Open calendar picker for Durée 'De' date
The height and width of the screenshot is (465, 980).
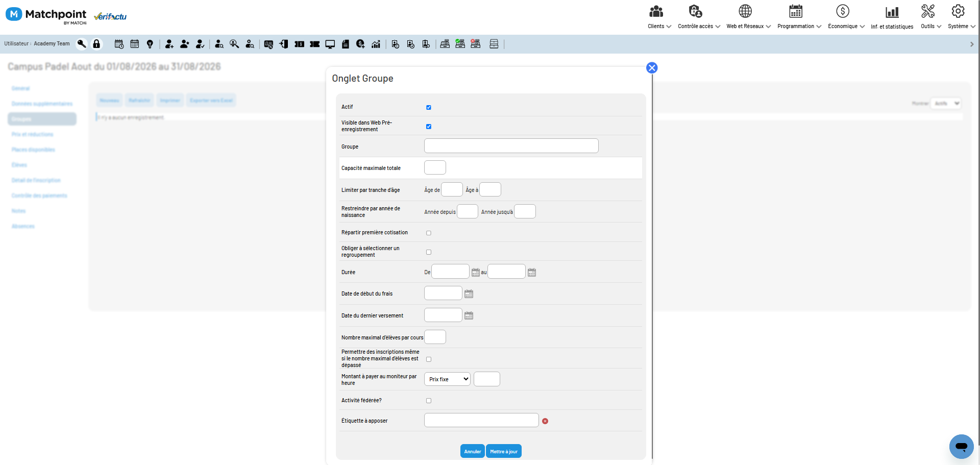pos(476,273)
